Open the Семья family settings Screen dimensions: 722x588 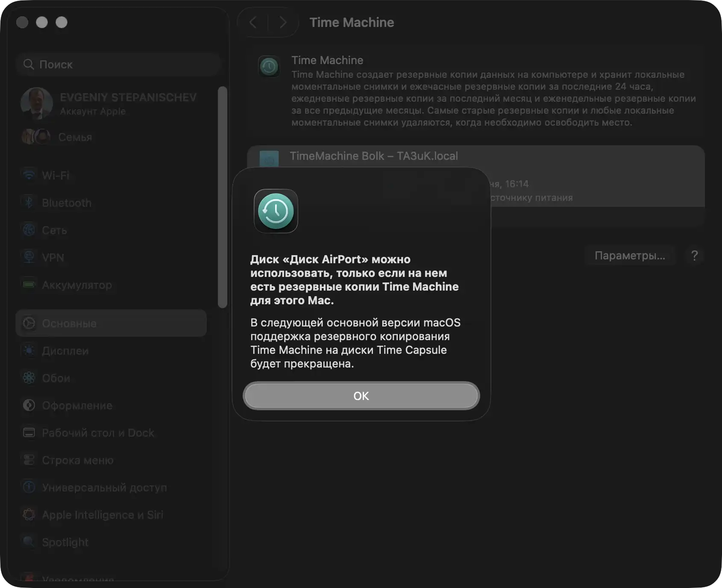pyautogui.click(x=111, y=137)
